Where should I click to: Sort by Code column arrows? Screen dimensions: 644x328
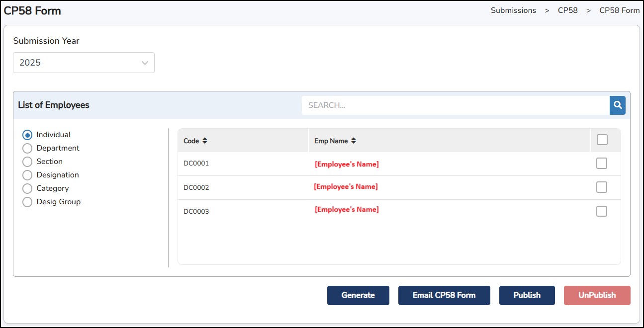click(x=204, y=141)
